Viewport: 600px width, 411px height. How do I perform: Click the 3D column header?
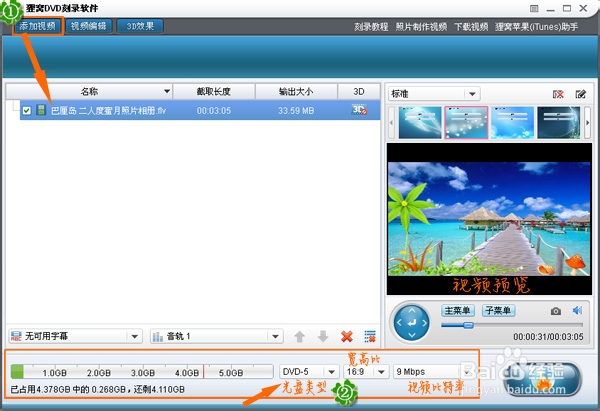coord(359,91)
